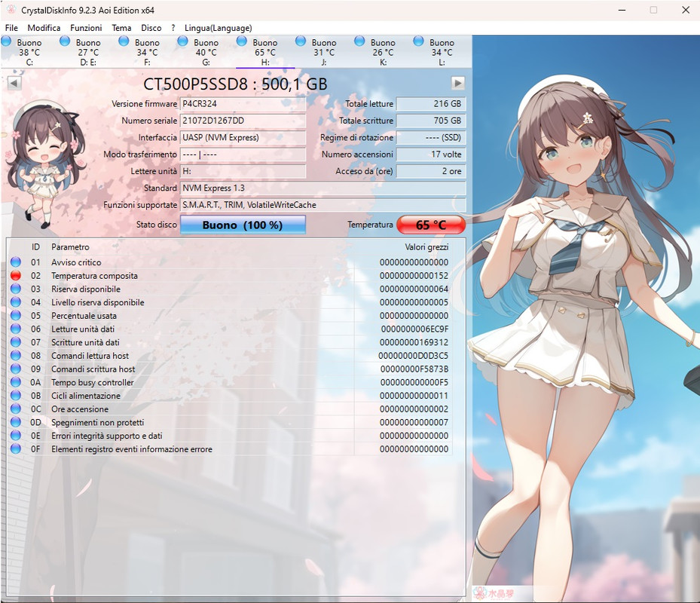700x603 pixels.
Task: Select disk C: tab at 38 °C
Action: click(x=29, y=52)
